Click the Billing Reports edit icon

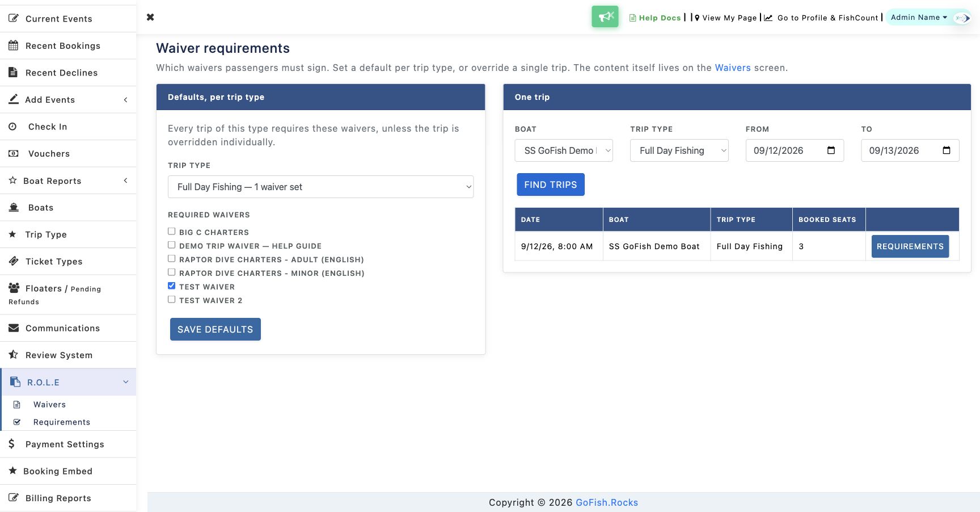(14, 497)
